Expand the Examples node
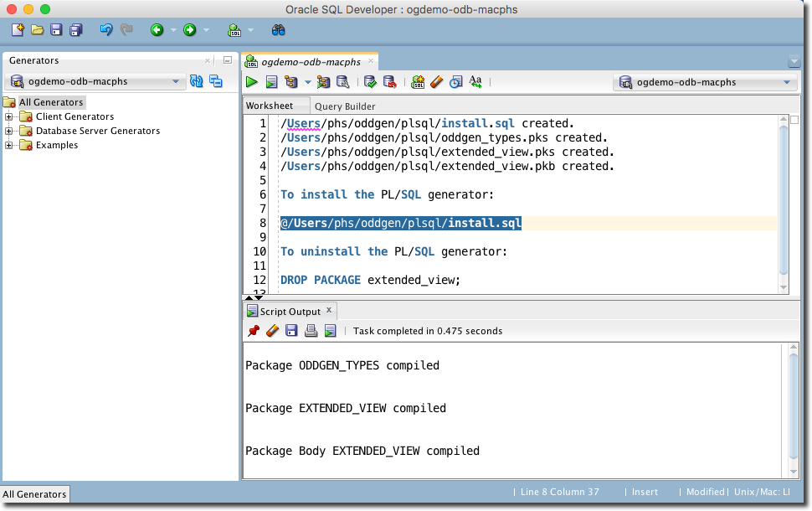Screen dimensions: 812x511 click(9, 145)
